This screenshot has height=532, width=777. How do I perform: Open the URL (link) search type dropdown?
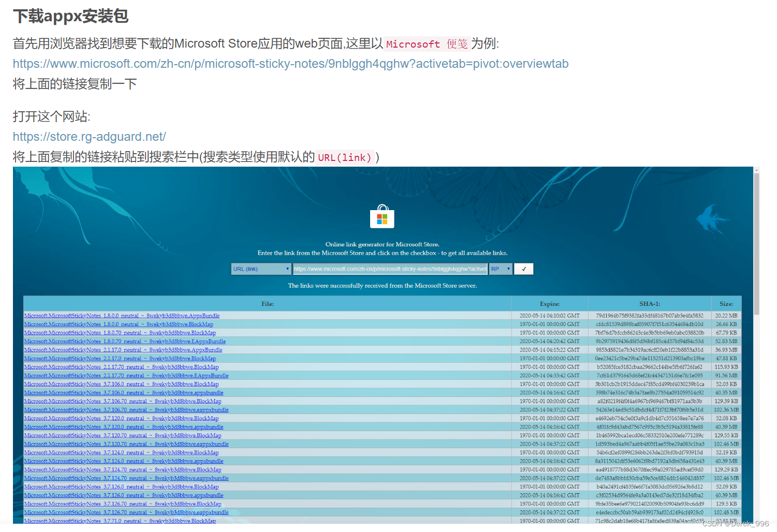261,269
